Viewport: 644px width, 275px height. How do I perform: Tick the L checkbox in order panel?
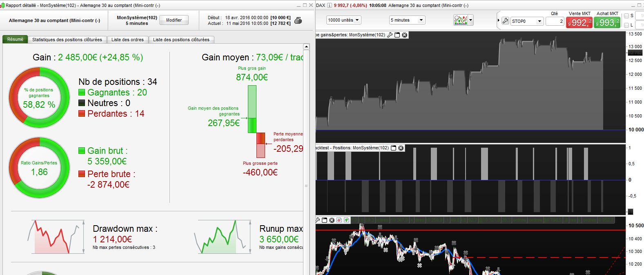[626, 25]
